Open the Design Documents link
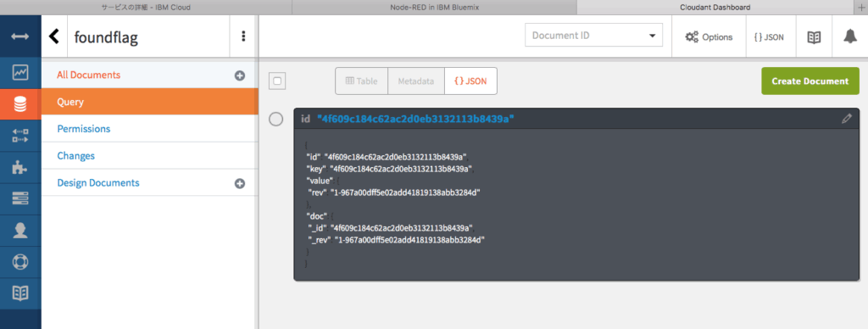The width and height of the screenshot is (868, 329). click(x=98, y=183)
